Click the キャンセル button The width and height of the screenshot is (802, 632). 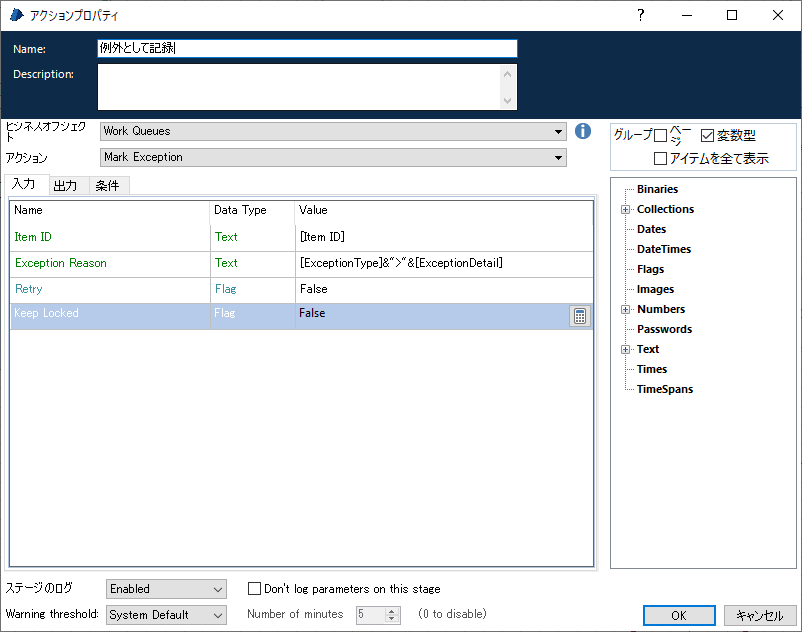click(760, 615)
